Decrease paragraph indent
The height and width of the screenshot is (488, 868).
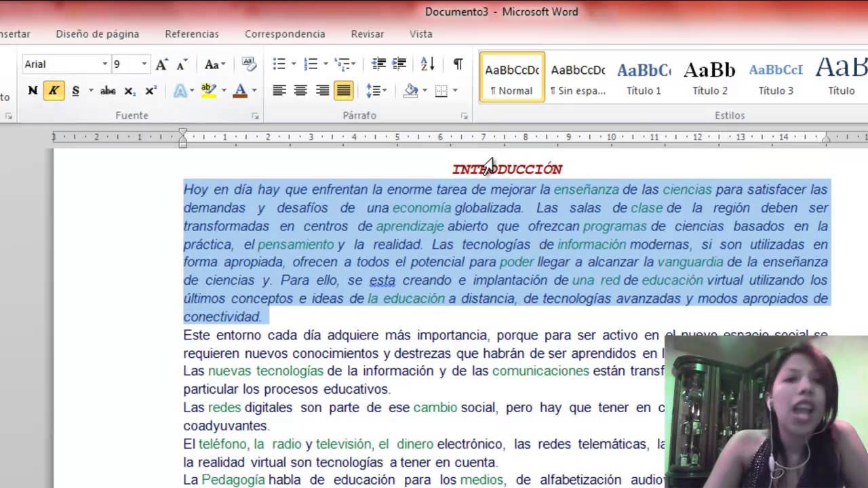click(x=378, y=64)
